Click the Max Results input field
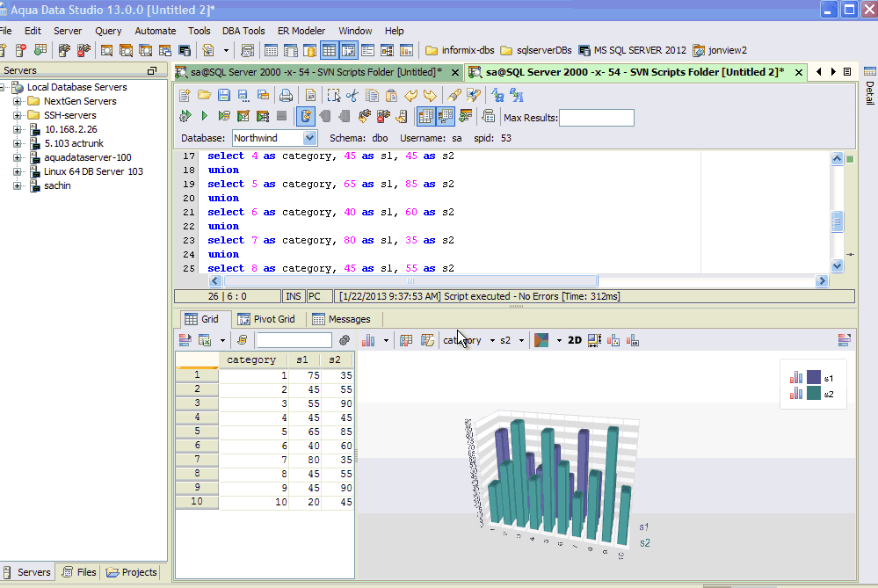This screenshot has height=588, width=878. (x=597, y=118)
